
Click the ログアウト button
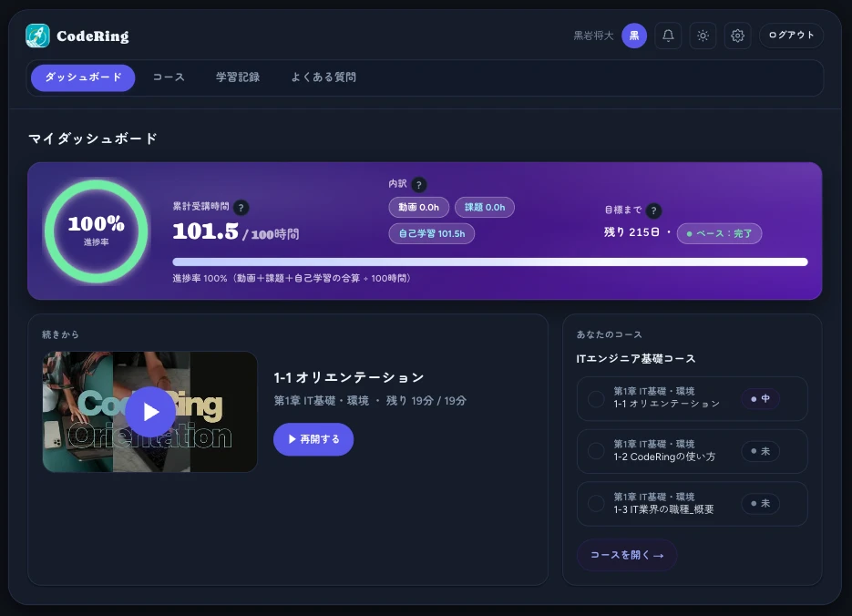coord(791,36)
